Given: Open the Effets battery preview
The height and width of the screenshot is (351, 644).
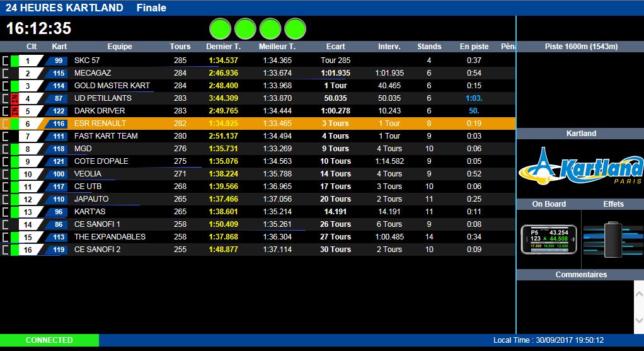Looking at the screenshot, I should tap(613, 239).
